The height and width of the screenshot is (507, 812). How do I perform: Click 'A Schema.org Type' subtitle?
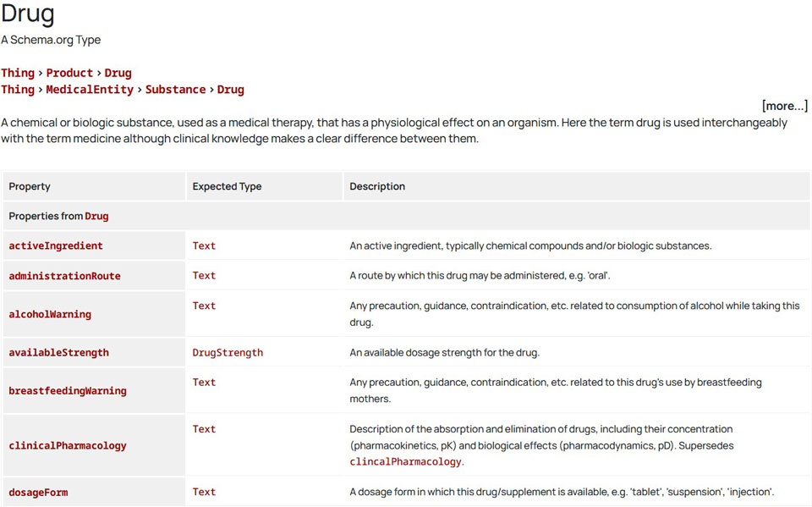51,40
